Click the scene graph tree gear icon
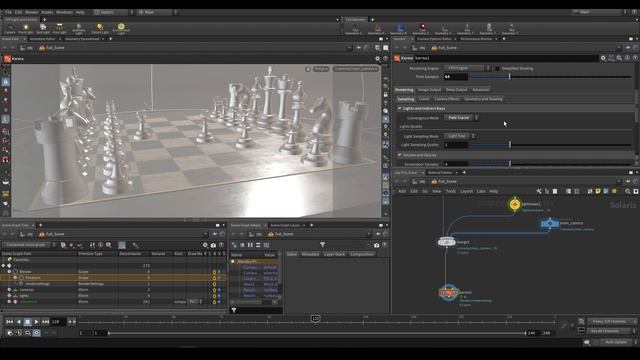 (x=205, y=245)
